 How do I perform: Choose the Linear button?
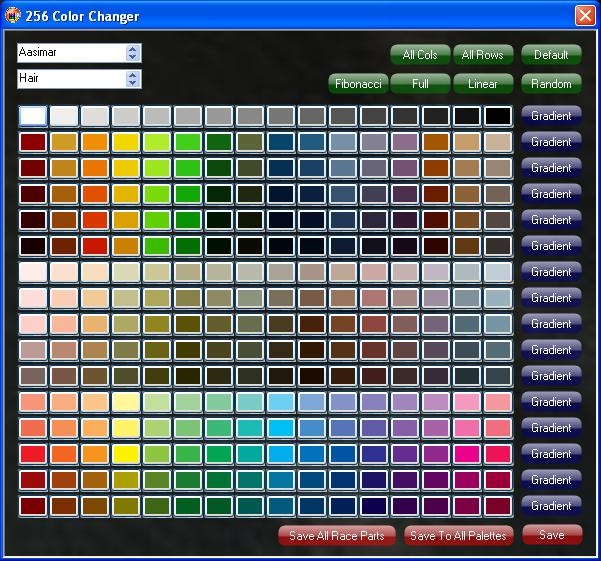click(483, 84)
